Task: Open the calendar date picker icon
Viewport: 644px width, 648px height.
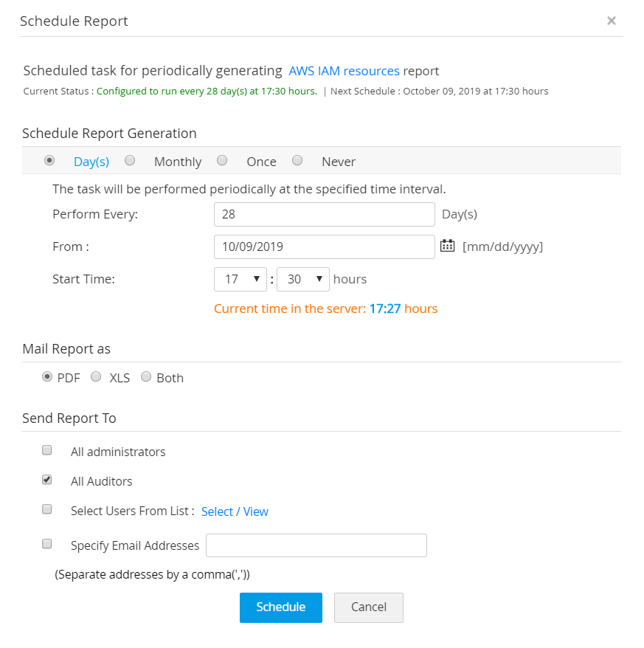Action: pos(447,246)
